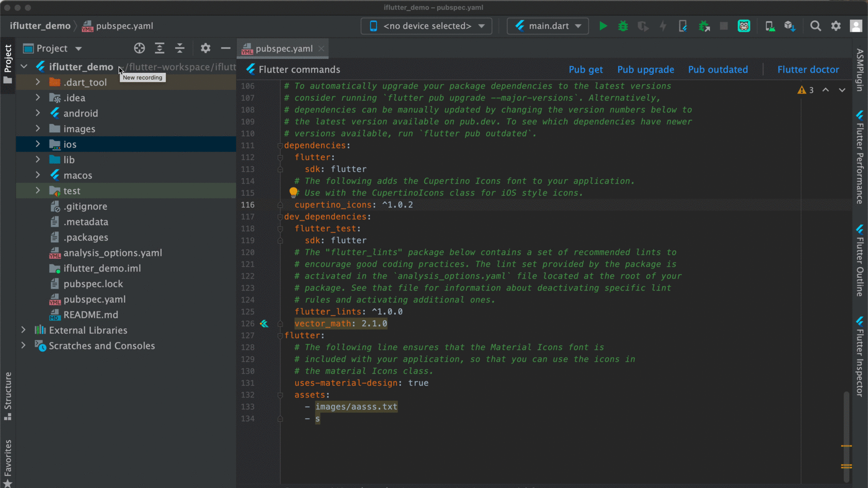Select the .gitignore file
The height and width of the screenshot is (488, 868).
point(85,206)
